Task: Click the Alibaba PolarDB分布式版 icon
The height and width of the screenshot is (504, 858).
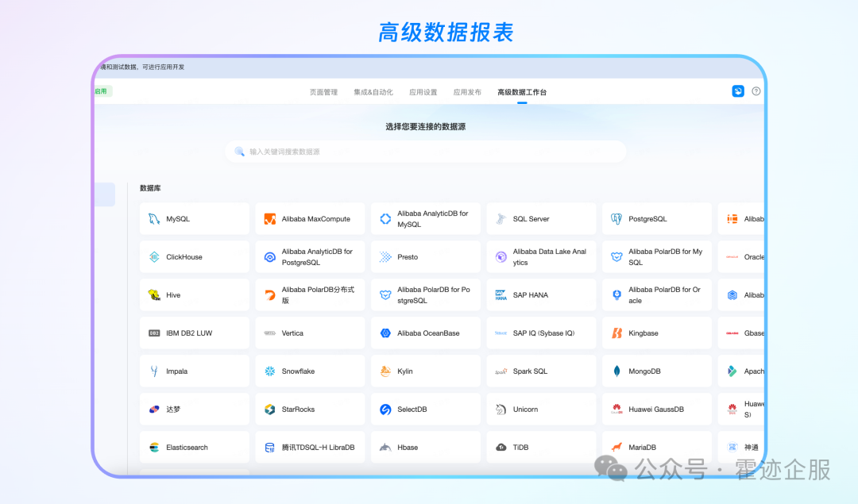Action: (x=270, y=295)
